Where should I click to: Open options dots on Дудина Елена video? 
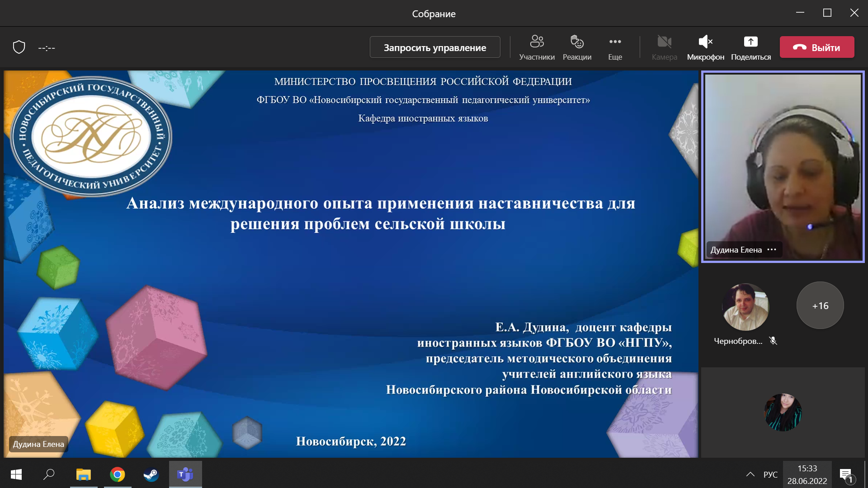tap(772, 249)
